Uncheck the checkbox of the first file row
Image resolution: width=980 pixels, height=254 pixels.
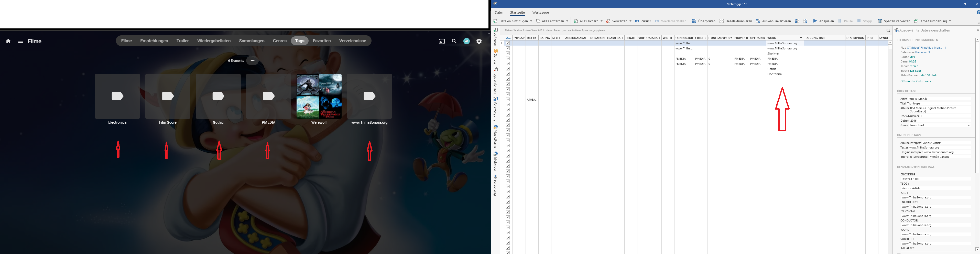point(508,43)
